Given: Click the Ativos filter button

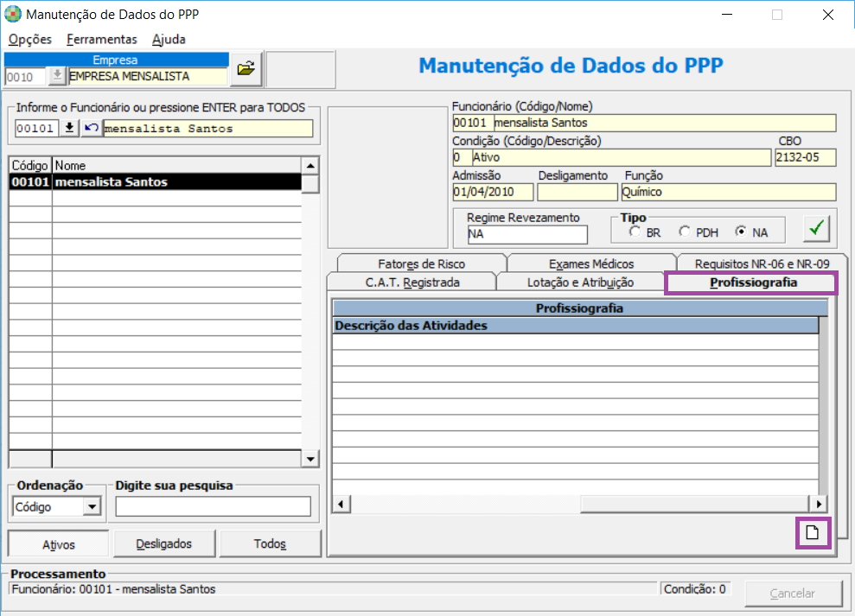Looking at the screenshot, I should [58, 544].
